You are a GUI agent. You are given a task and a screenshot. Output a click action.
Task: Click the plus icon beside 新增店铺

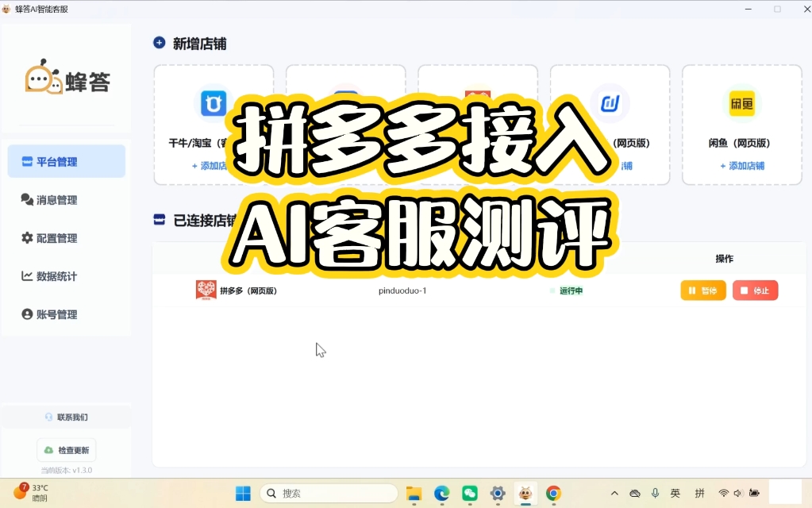[159, 43]
